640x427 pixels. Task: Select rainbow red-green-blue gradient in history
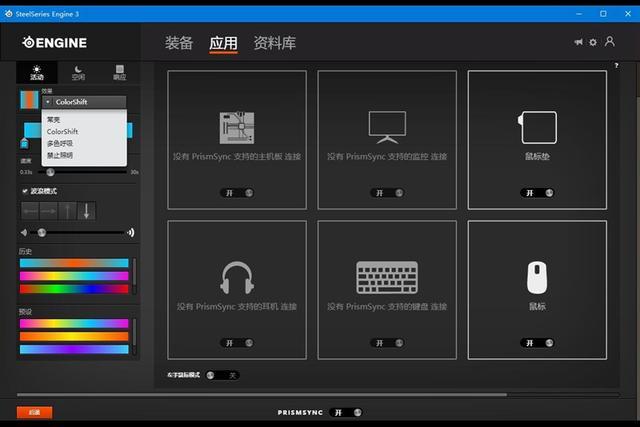coord(74,289)
